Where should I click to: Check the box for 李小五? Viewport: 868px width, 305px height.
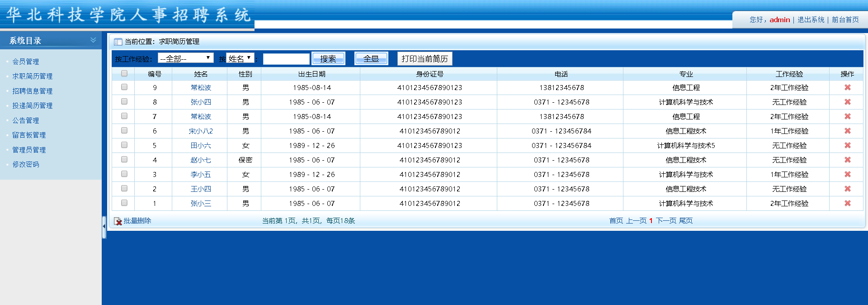(x=124, y=174)
